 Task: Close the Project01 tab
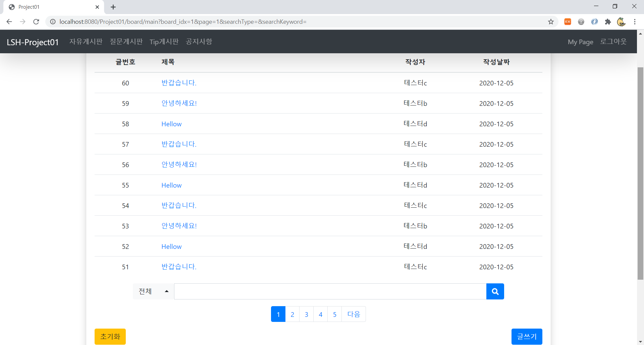click(x=97, y=7)
